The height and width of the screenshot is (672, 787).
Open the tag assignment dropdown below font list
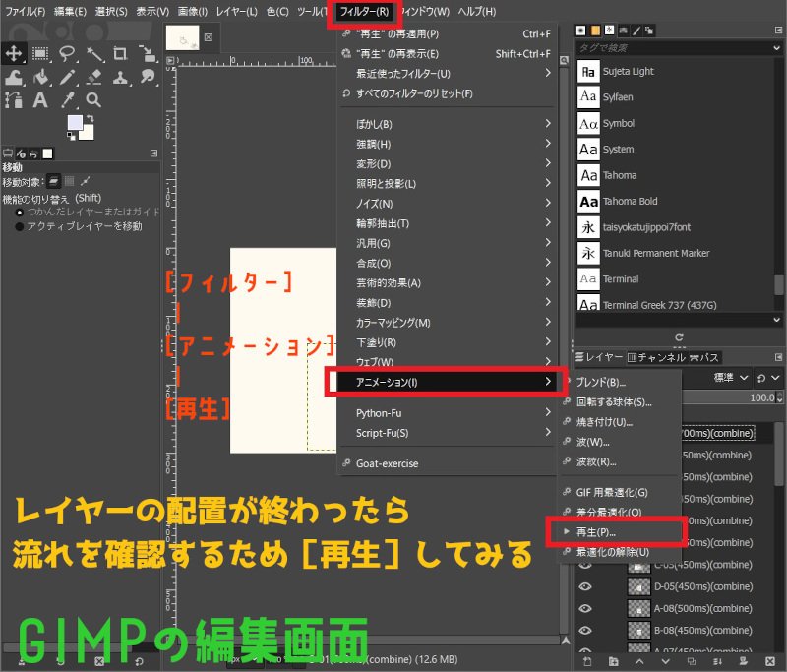pyautogui.click(x=776, y=320)
